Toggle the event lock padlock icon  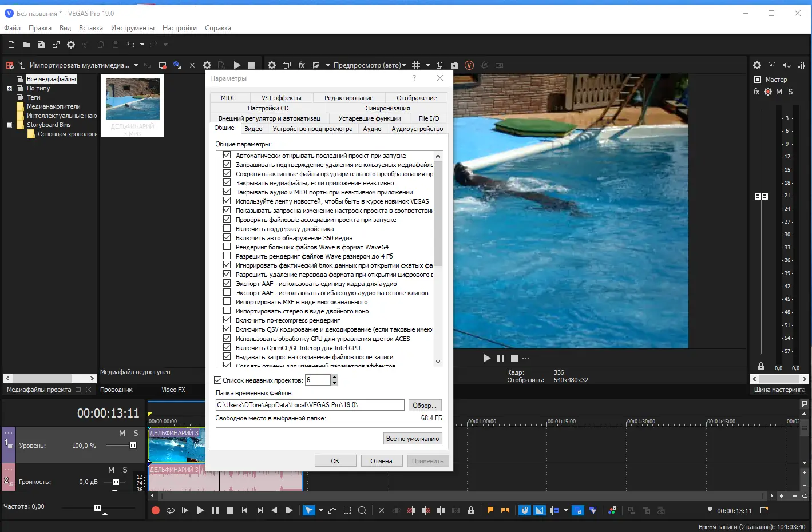tap(471, 510)
